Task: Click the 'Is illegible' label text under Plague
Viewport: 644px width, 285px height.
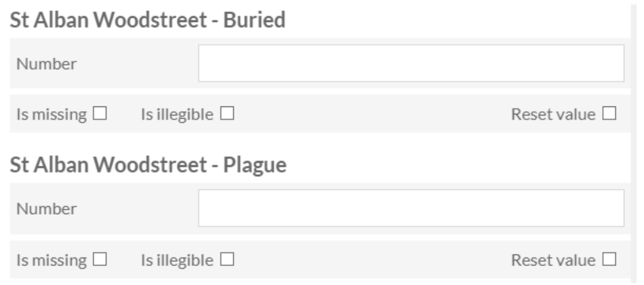Action: 177,261
